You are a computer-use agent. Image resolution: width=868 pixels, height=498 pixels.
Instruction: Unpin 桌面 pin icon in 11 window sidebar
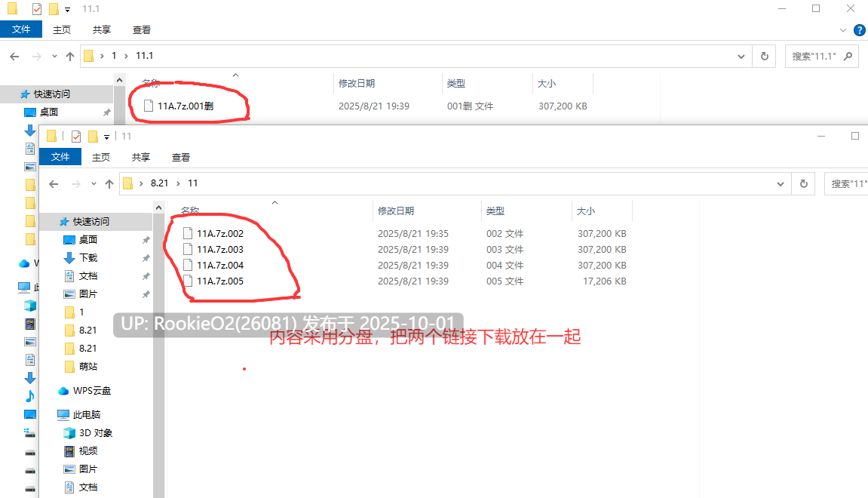[x=146, y=240]
